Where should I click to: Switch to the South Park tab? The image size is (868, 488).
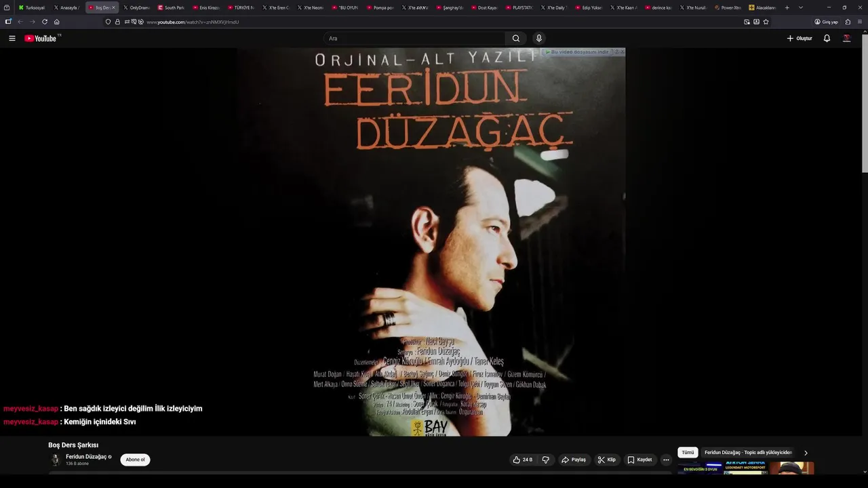point(172,7)
